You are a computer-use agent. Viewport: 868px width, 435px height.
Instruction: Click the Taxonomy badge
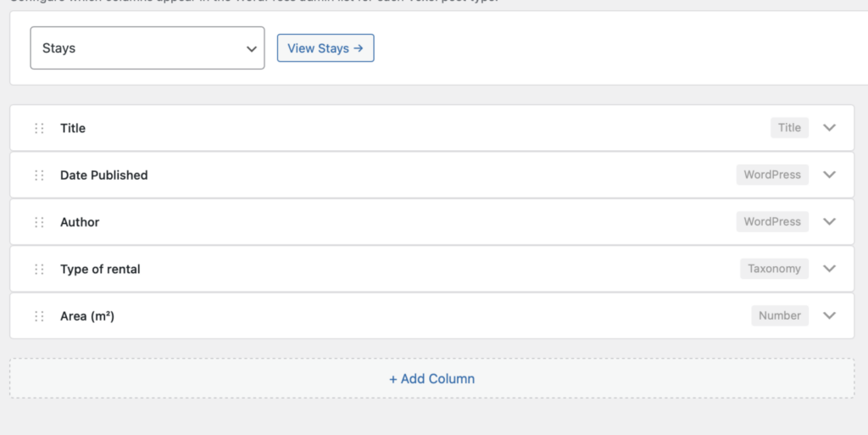coord(774,269)
